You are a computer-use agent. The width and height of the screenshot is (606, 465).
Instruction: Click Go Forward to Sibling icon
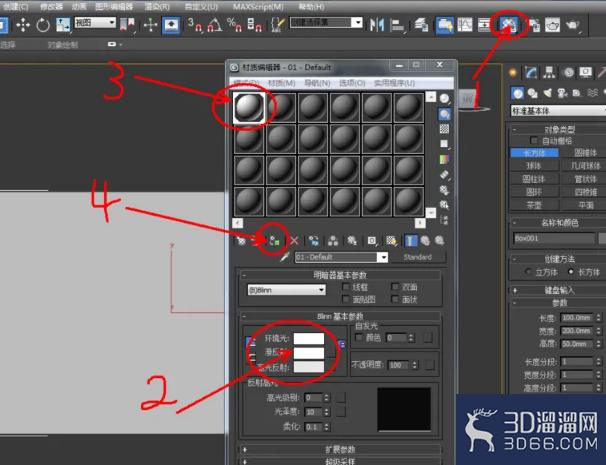point(439,241)
